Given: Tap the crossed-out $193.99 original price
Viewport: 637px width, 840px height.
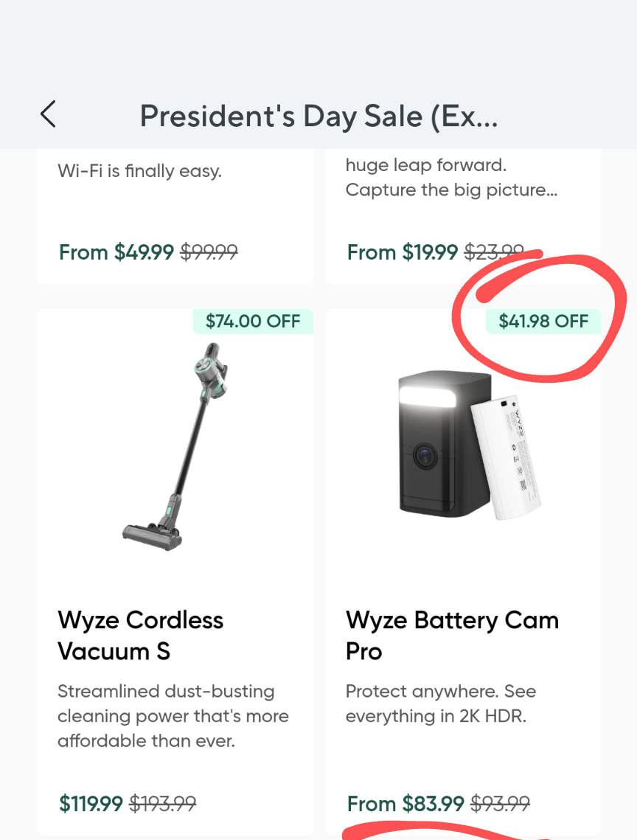Looking at the screenshot, I should pyautogui.click(x=163, y=803).
